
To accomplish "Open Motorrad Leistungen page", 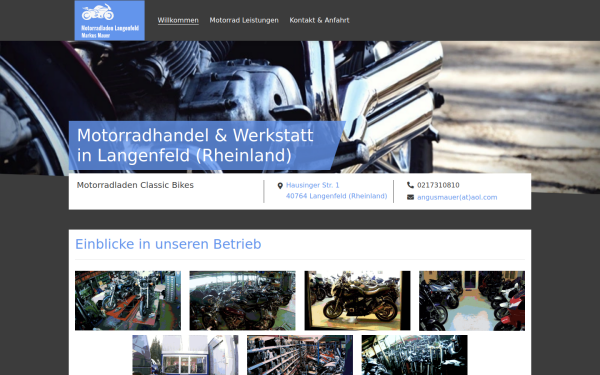I will 244,20.
